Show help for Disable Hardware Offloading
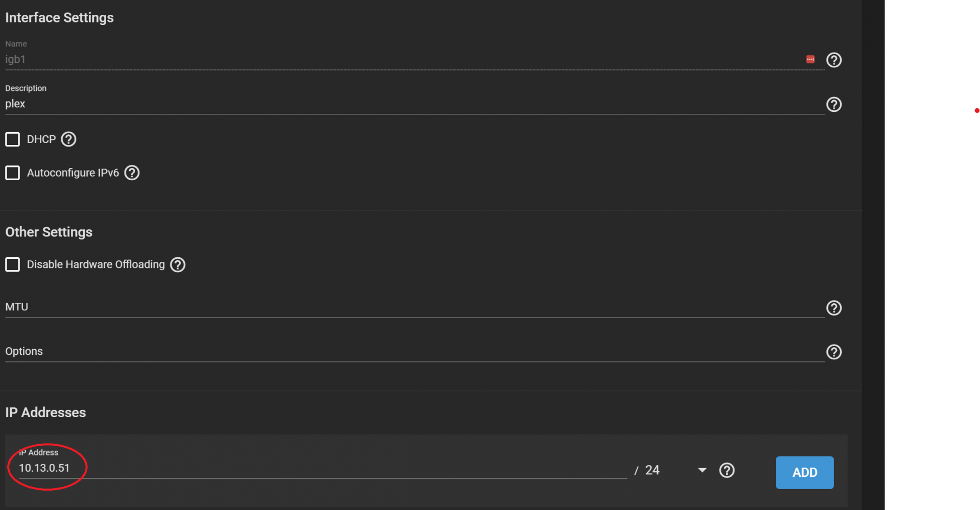This screenshot has width=980, height=510. click(178, 264)
